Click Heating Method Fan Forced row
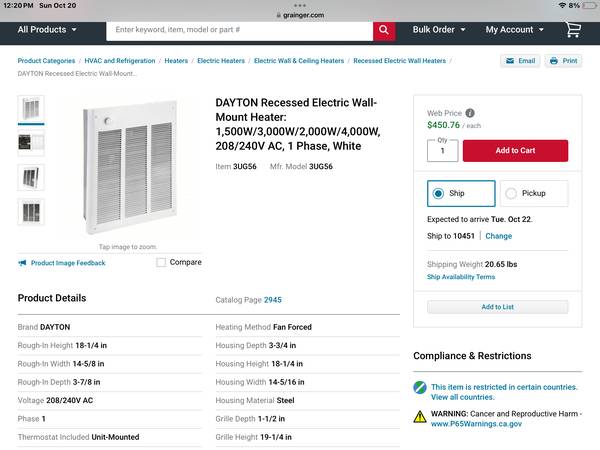 (x=308, y=327)
